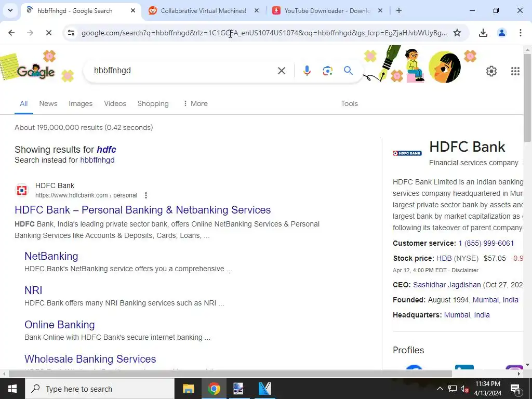Screen dimensions: 532x399
Task: Select the Videos results tab
Action: [x=115, y=103]
